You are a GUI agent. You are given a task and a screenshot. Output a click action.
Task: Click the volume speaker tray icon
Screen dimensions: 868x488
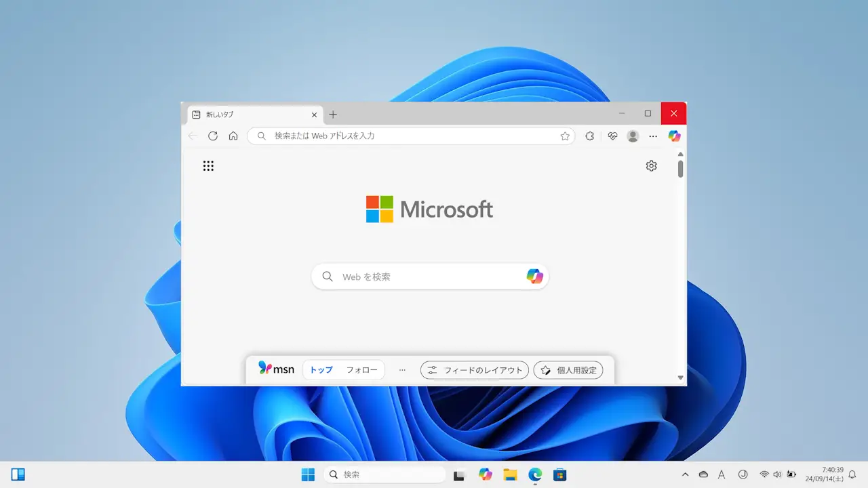click(777, 474)
